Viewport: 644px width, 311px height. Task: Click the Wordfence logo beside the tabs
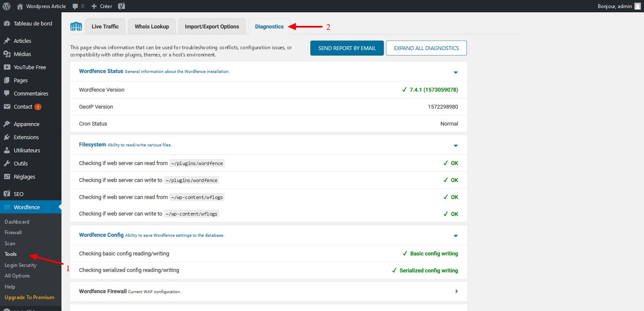tap(76, 27)
